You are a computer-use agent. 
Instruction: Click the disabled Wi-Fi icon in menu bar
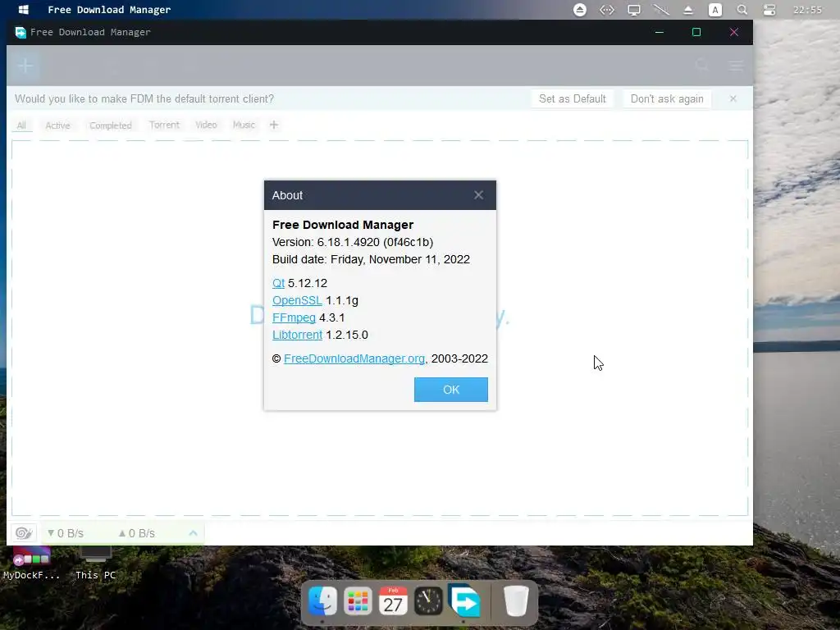pos(661,10)
